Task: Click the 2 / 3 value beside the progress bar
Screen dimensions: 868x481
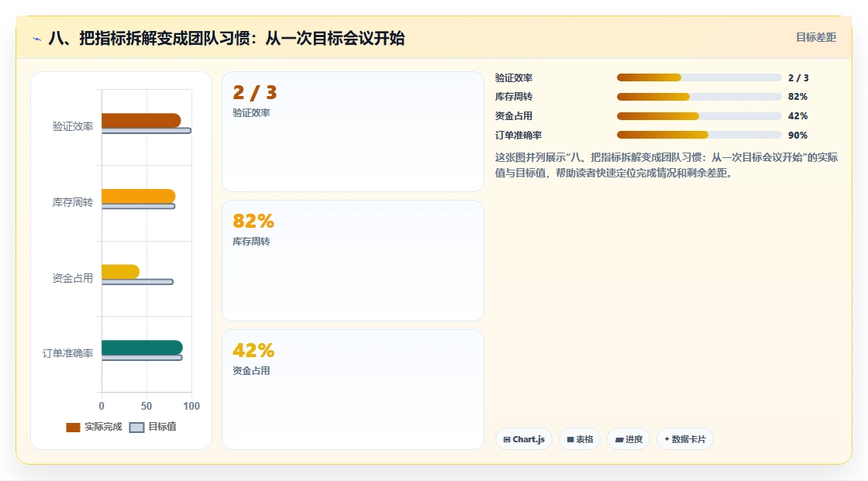Action: coord(798,78)
